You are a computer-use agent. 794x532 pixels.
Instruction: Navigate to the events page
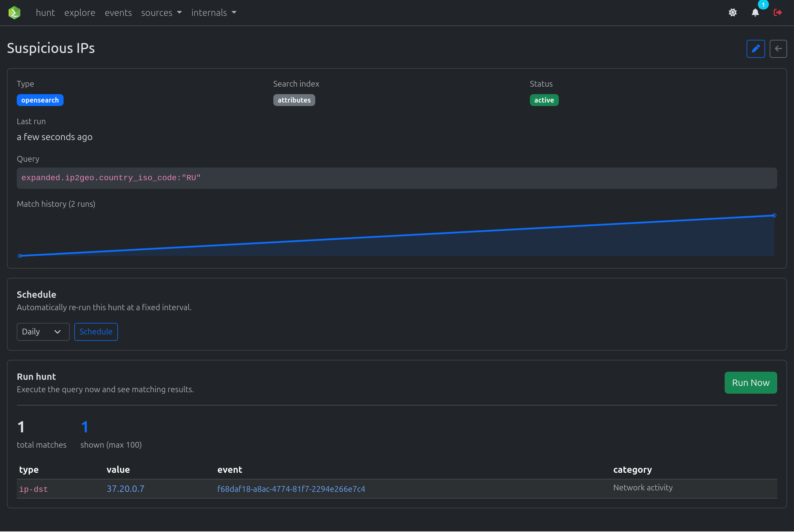118,12
